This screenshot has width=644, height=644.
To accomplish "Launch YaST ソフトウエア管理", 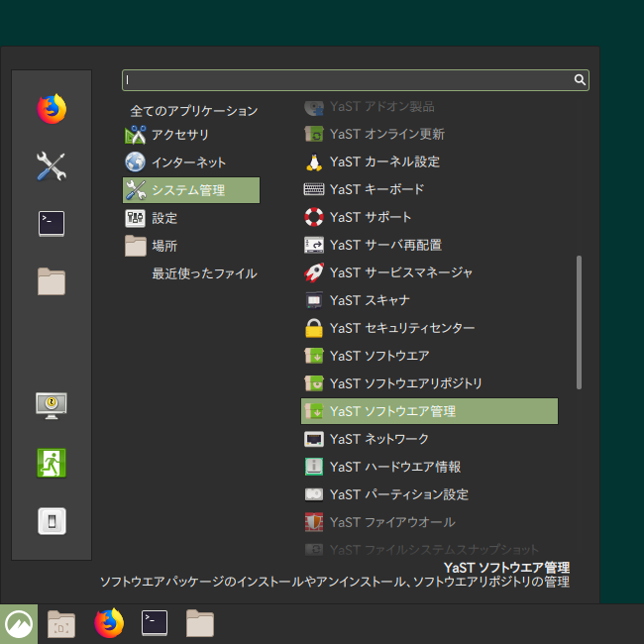I will click(430, 411).
